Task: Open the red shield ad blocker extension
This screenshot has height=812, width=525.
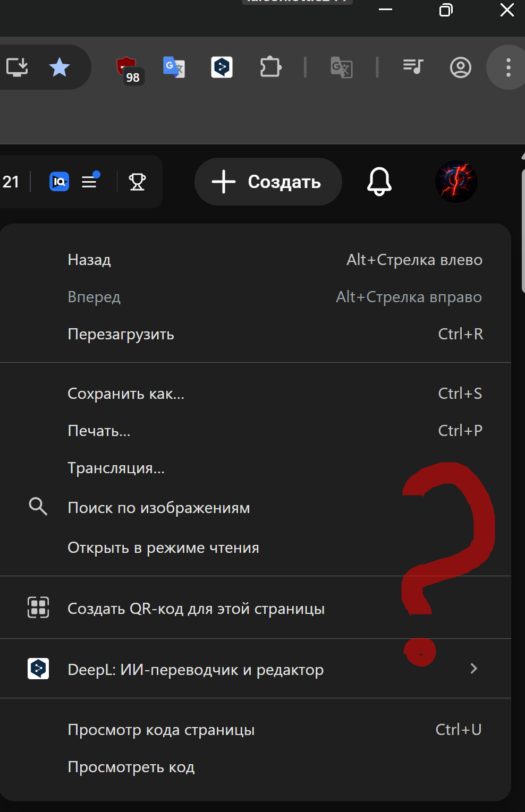Action: (x=128, y=69)
